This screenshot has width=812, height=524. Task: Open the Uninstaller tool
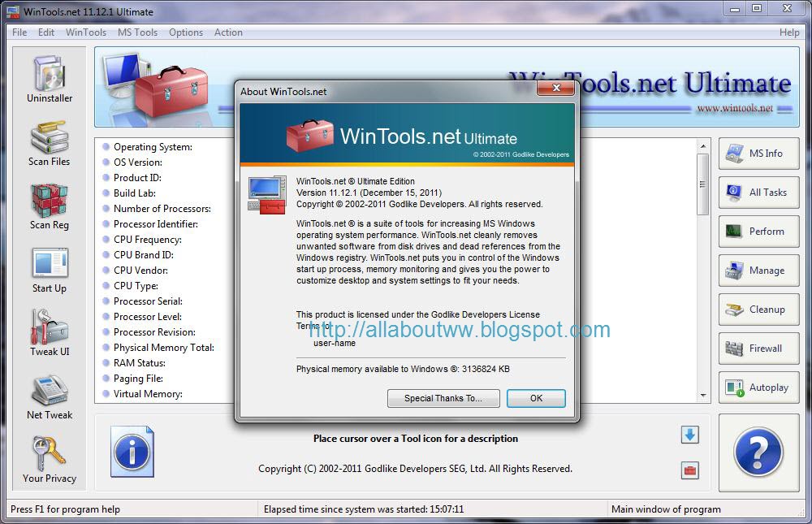point(49,77)
